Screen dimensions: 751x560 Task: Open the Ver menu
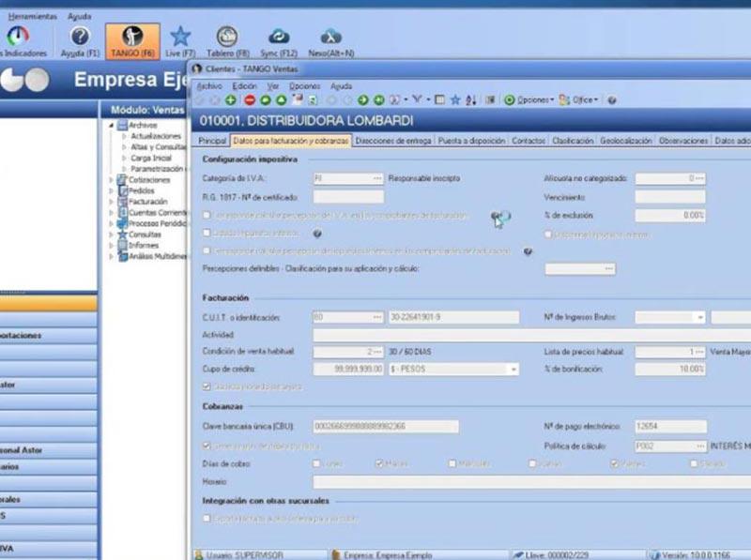[273, 86]
